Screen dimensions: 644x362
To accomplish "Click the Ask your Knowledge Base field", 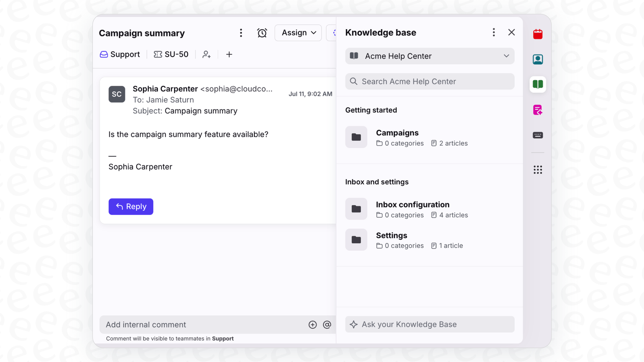I will tap(429, 324).
